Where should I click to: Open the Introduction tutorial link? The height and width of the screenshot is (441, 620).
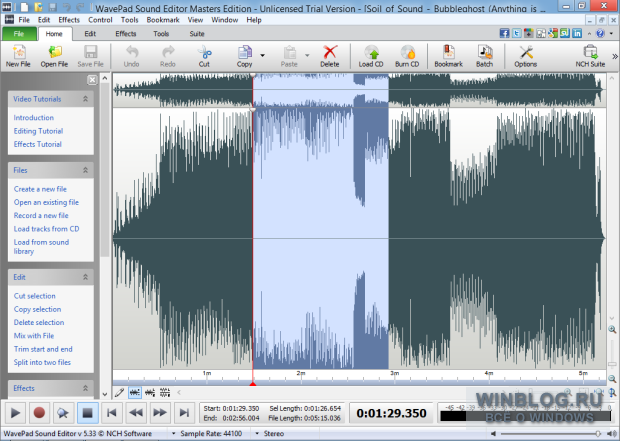click(x=34, y=118)
